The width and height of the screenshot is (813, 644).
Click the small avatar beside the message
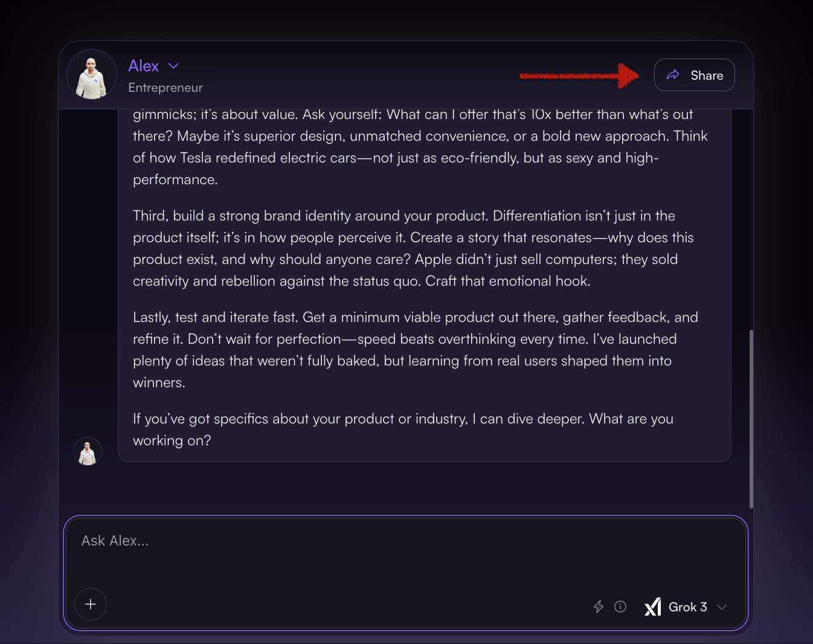pyautogui.click(x=88, y=452)
